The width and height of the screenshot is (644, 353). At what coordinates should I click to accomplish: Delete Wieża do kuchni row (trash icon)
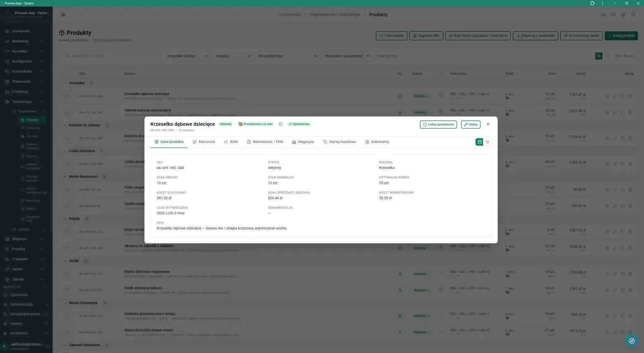[630, 332]
